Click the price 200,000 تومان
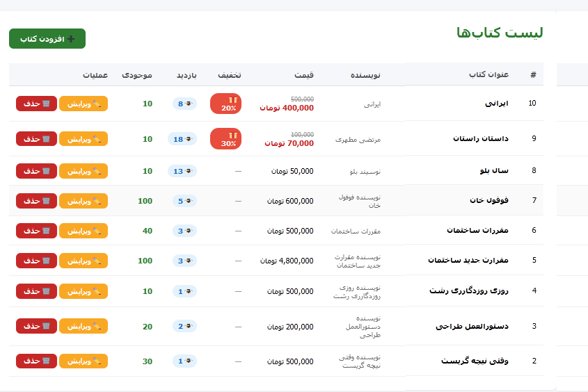This screenshot has width=588, height=392. click(290, 327)
